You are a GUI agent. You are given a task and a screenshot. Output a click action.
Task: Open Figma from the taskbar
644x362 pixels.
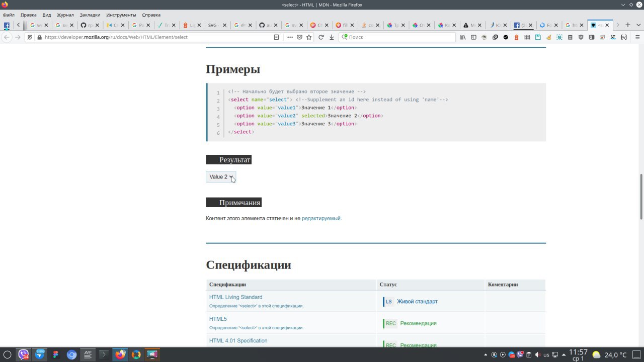(55, 354)
